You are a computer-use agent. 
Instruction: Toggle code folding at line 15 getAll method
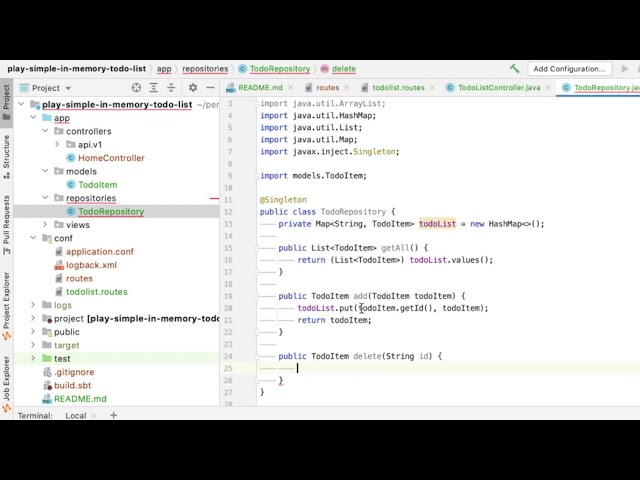tap(256, 248)
